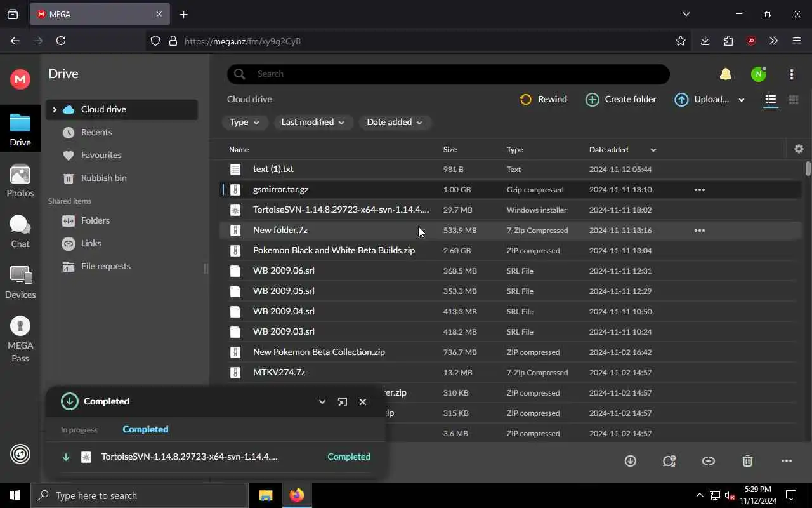Switch to grid thumbnail view
This screenshot has height=508, width=812.
click(793, 100)
